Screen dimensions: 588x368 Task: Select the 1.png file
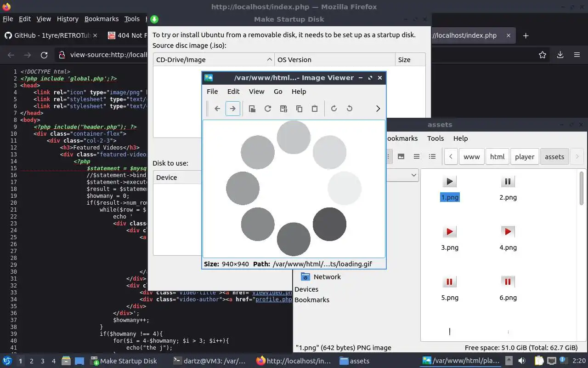click(450, 188)
